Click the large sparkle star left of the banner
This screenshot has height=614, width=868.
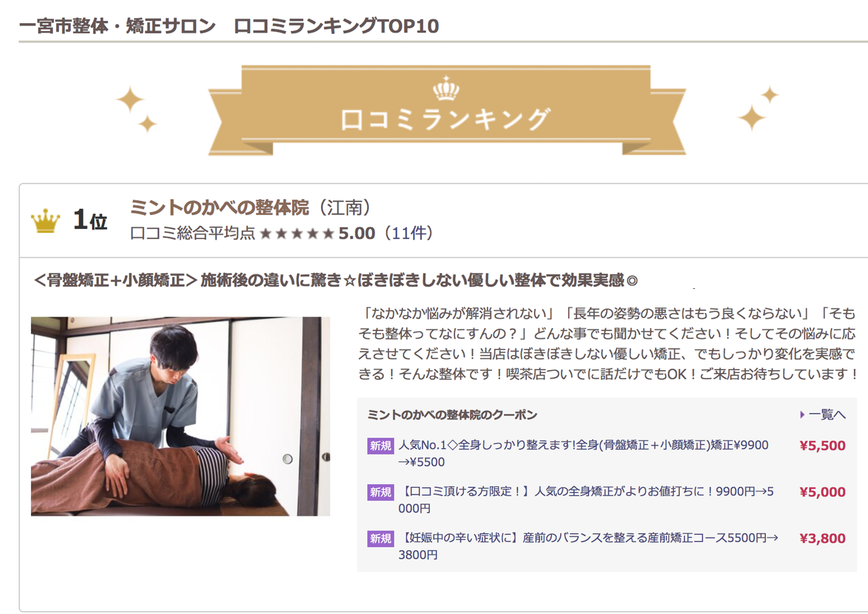[x=130, y=99]
